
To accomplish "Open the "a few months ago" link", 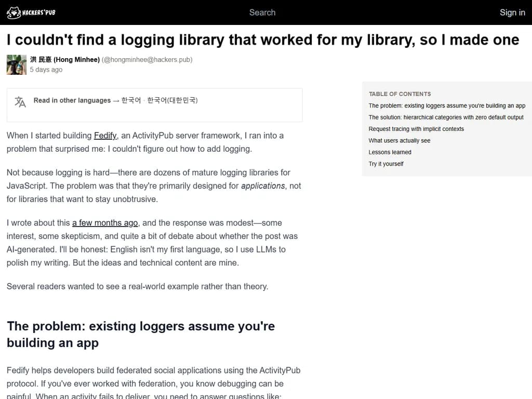I will coord(104,222).
